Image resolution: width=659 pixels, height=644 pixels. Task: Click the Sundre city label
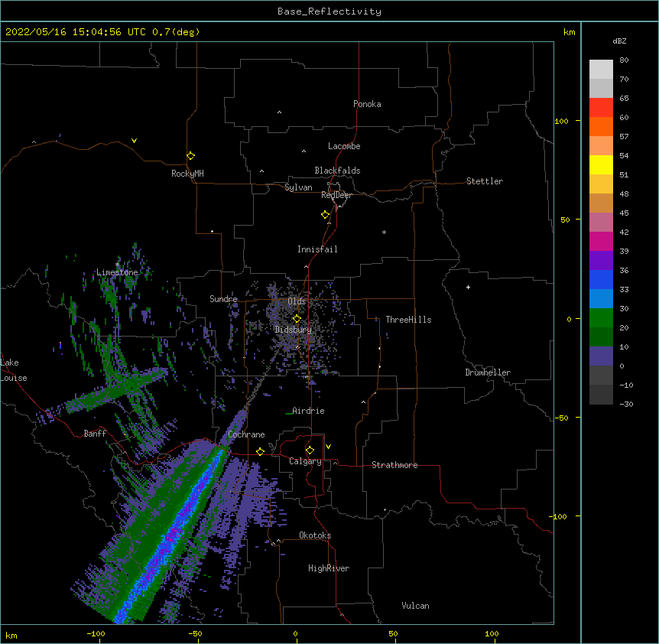[x=223, y=299]
